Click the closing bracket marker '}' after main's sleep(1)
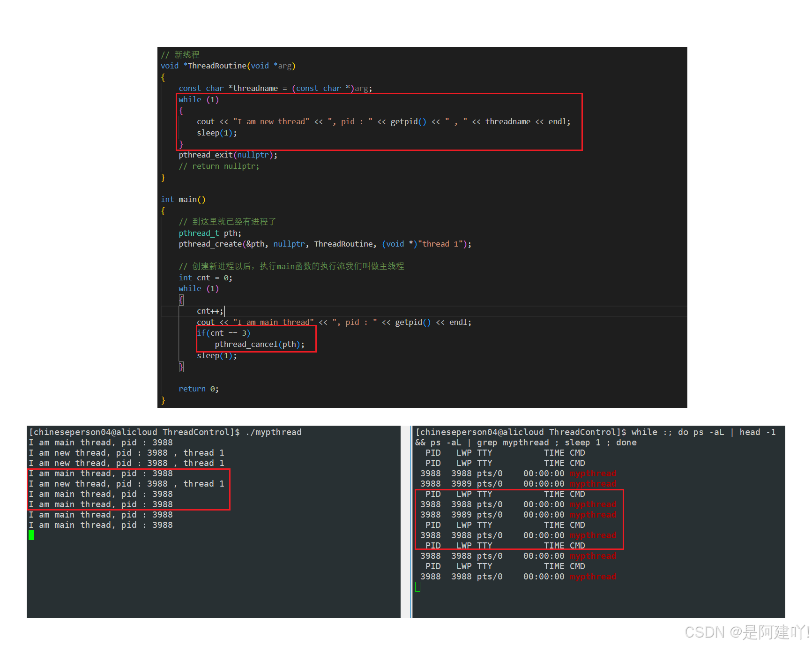The height and width of the screenshot is (646, 812). 181,367
